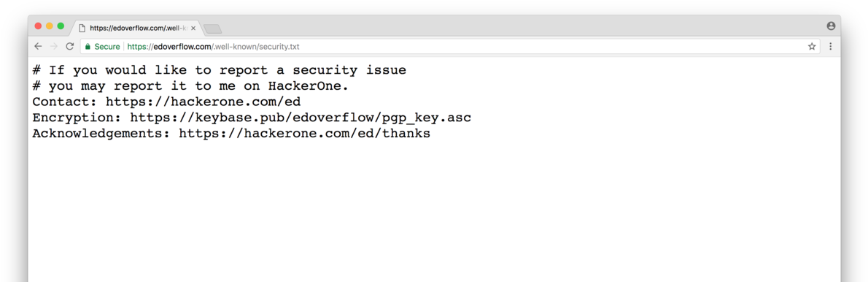This screenshot has height=282, width=868.
Task: Click the hackerone.com/ed/thanks acknowledgements URL
Action: click(x=304, y=134)
